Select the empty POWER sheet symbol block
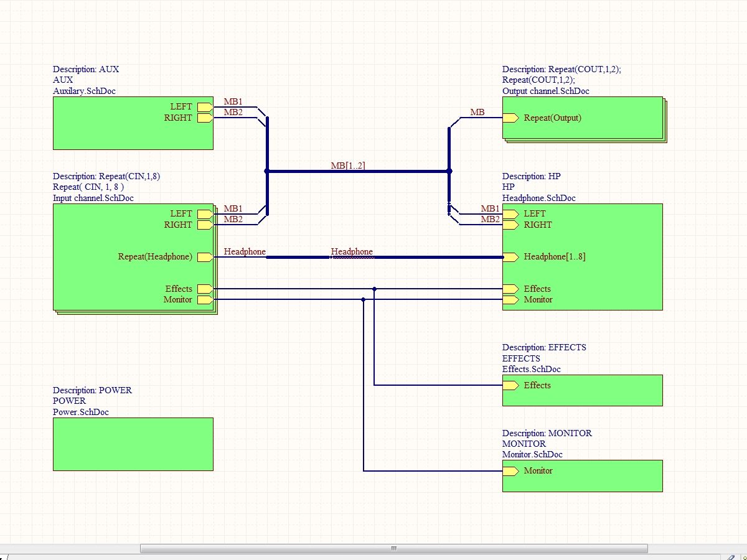747x560 pixels. point(133,444)
